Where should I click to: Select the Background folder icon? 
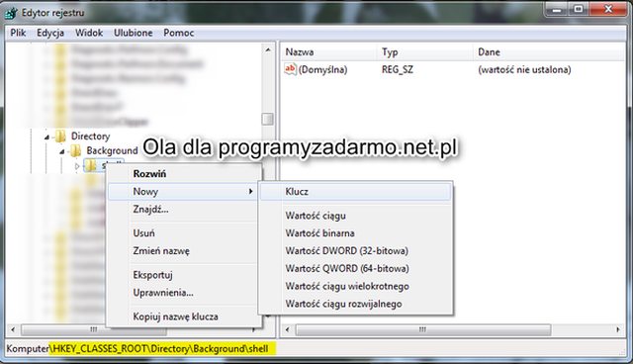[75, 151]
